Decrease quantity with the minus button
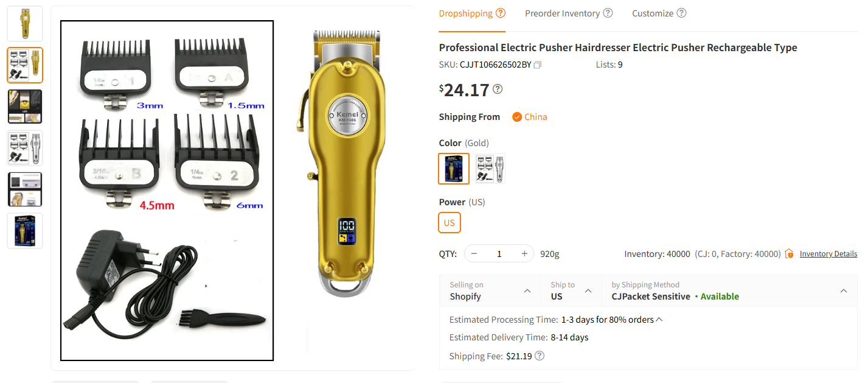 474,253
